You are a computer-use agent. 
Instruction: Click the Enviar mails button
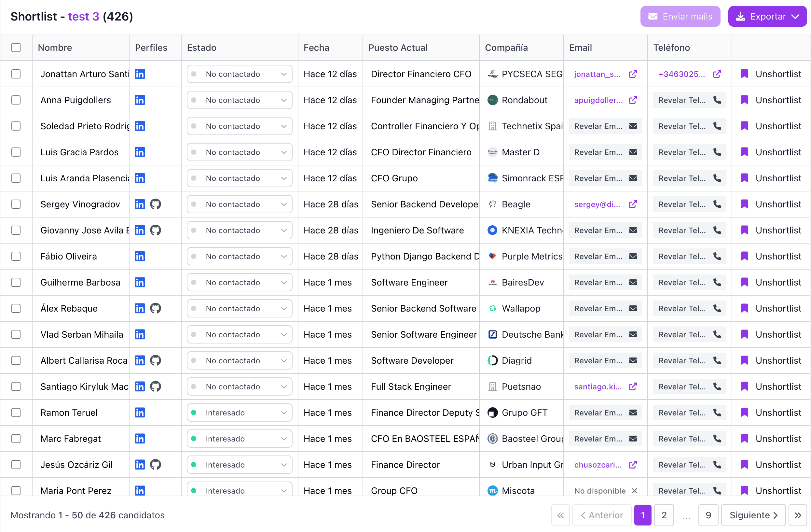coord(680,16)
